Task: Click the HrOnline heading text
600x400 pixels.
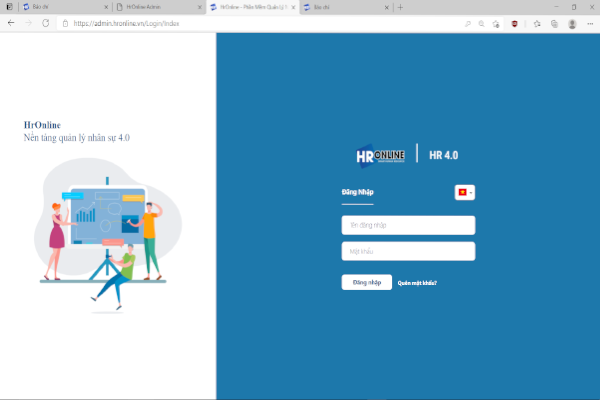Action: click(x=42, y=125)
